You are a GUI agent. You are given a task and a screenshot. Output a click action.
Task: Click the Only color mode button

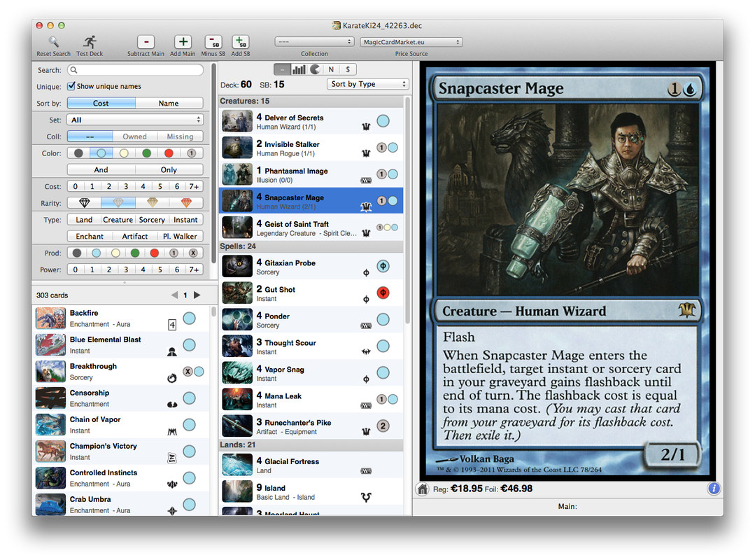169,169
